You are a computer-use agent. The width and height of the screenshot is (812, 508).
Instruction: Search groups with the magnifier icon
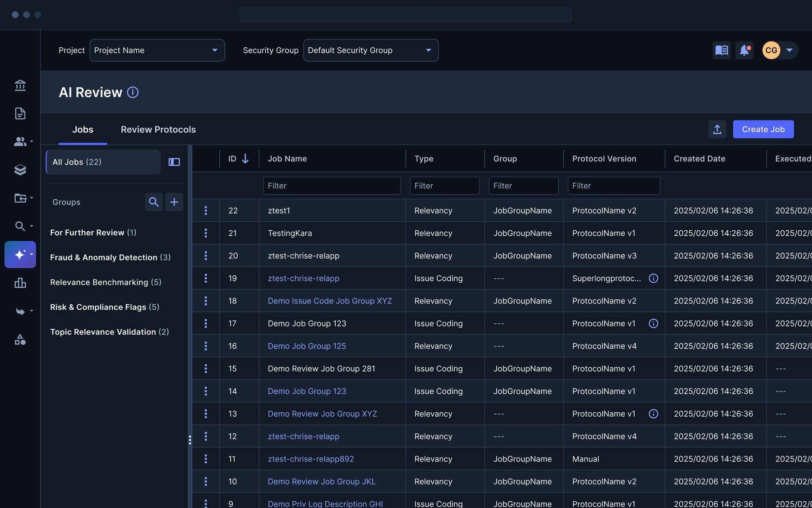(154, 202)
